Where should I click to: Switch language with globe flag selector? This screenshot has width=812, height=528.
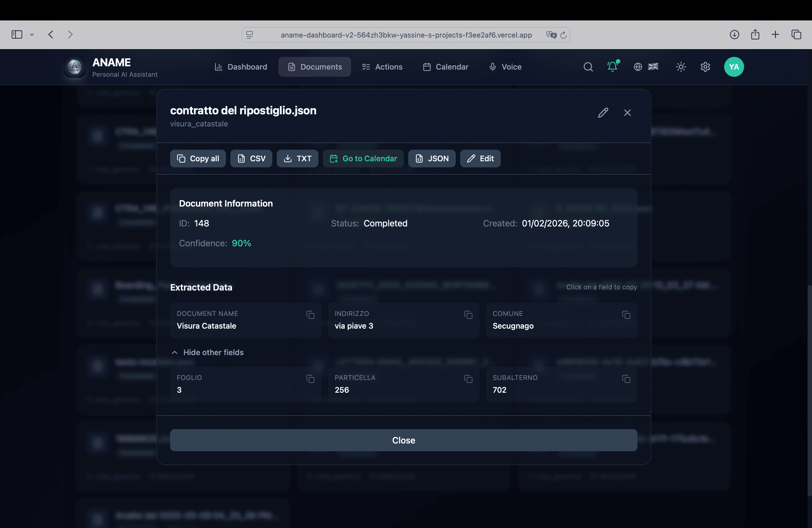646,67
